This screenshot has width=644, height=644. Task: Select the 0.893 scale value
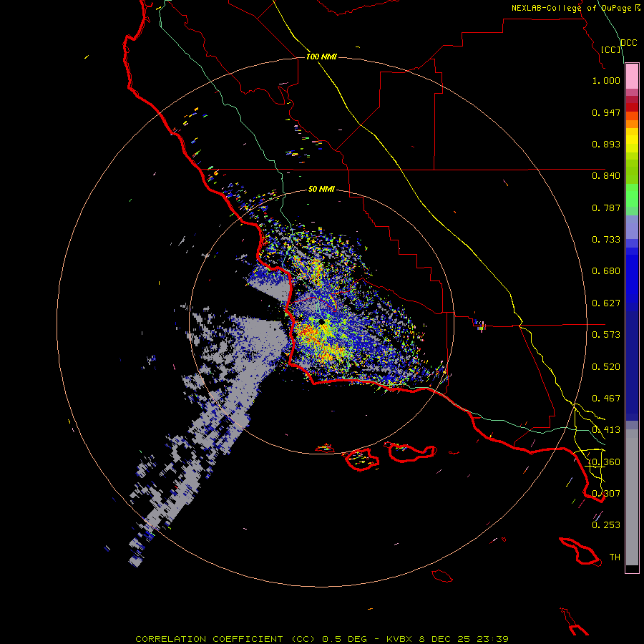(606, 144)
